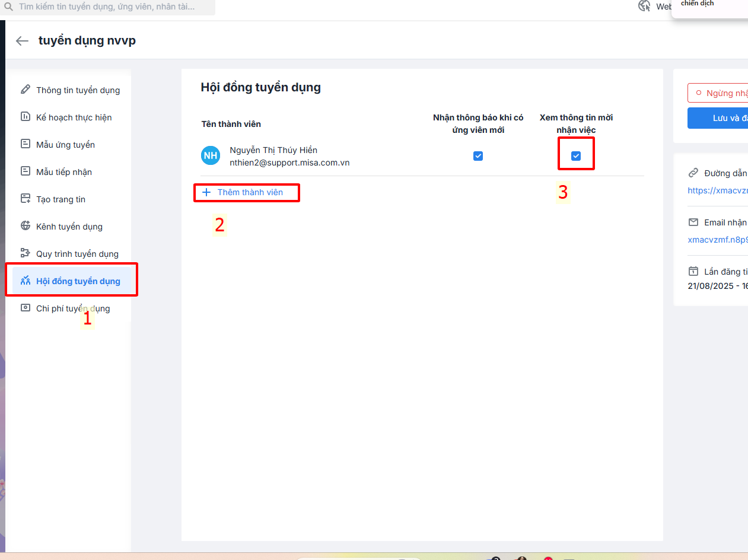Open Kế hoạch thực hiện section
748x560 pixels.
point(71,117)
